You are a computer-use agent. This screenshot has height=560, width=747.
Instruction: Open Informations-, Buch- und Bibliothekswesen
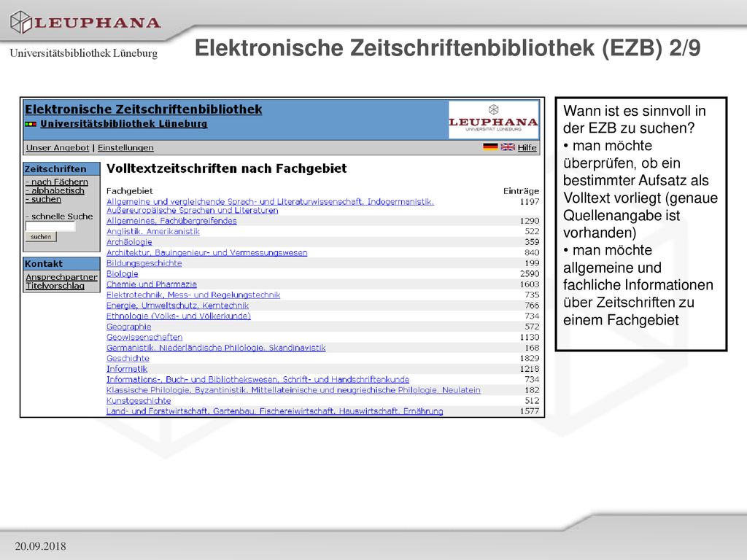click(x=258, y=379)
